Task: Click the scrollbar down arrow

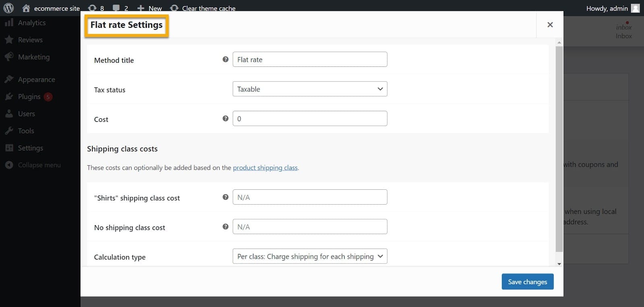Action: coord(559,264)
